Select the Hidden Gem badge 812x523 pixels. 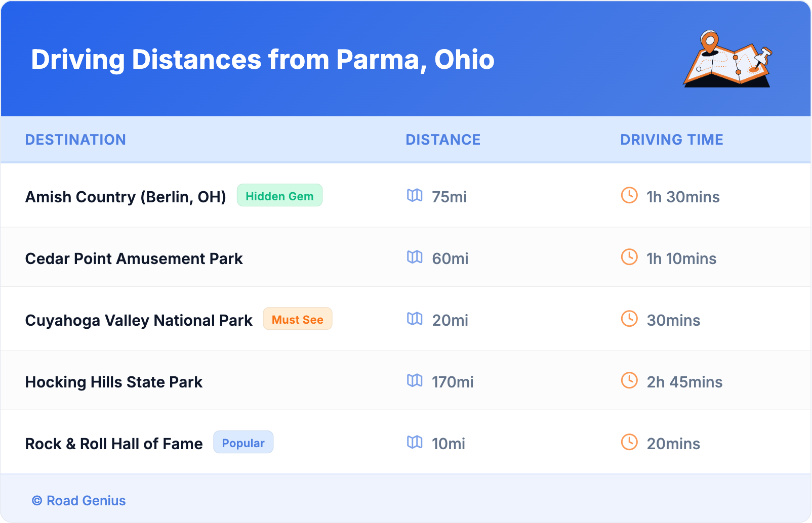pyautogui.click(x=279, y=196)
